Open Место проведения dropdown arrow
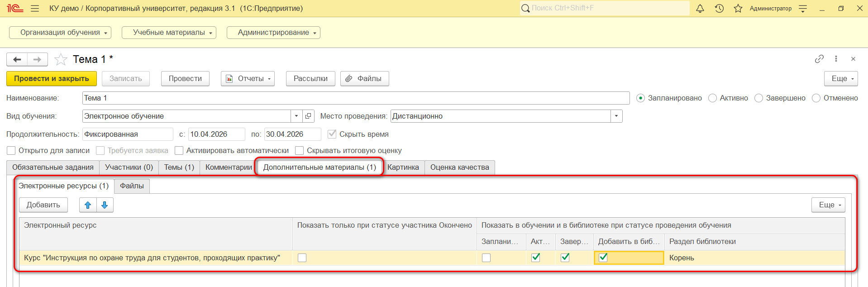Image resolution: width=868 pixels, height=287 pixels. pyautogui.click(x=616, y=116)
